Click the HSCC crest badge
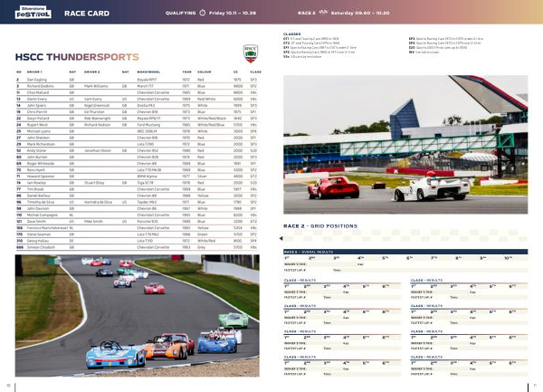Image resolution: width=543 pixels, height=392 pixels. tap(250, 53)
